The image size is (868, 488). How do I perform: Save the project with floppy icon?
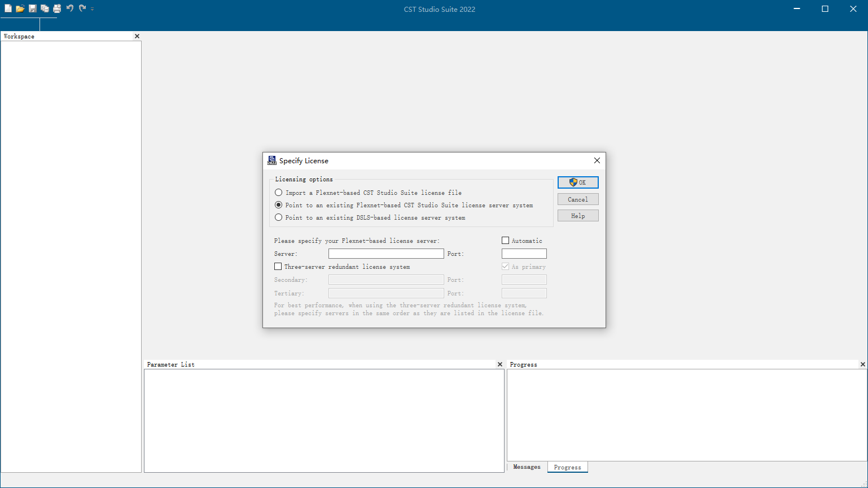click(33, 8)
